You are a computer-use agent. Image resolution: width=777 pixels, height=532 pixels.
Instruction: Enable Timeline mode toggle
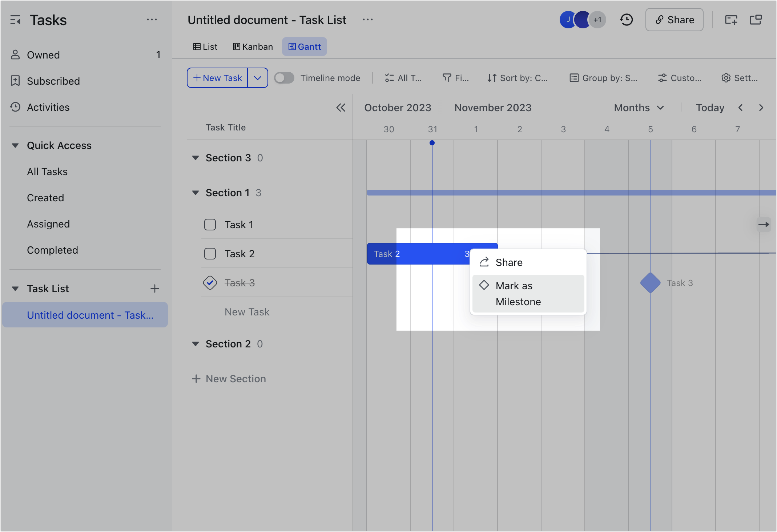click(284, 78)
